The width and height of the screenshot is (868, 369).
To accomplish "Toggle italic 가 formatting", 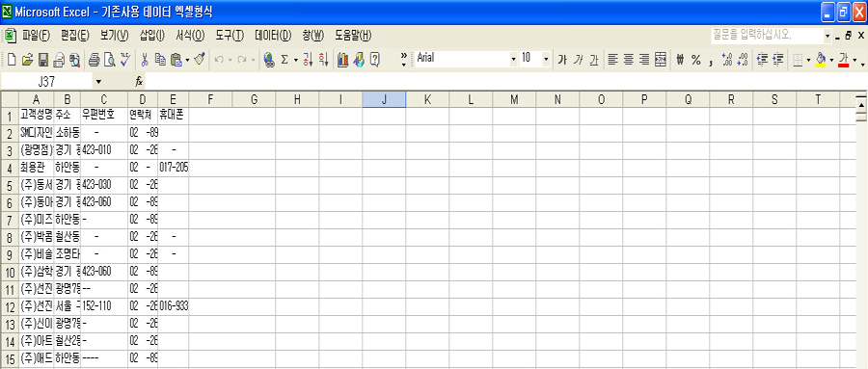I will tap(579, 59).
